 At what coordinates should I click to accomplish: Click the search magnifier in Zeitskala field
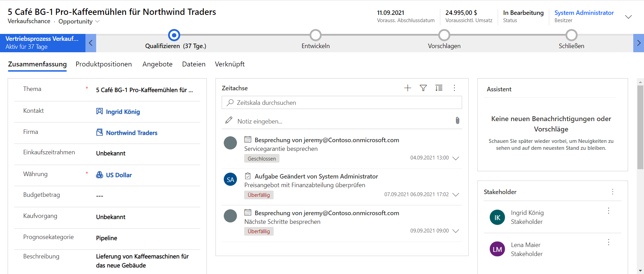[230, 102]
